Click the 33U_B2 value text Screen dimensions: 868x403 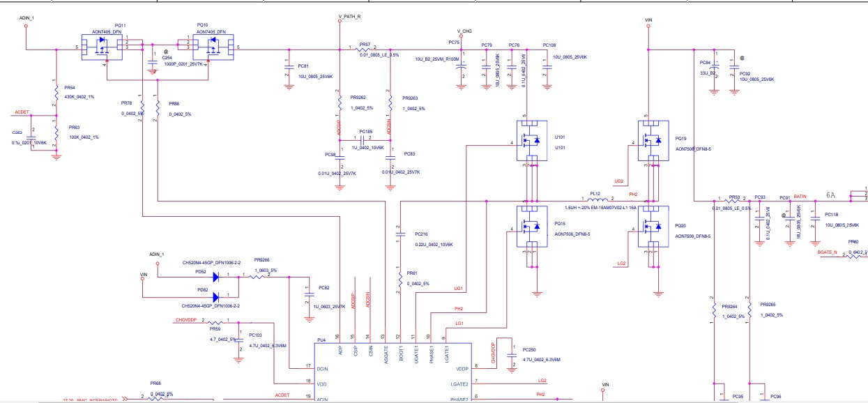point(708,72)
